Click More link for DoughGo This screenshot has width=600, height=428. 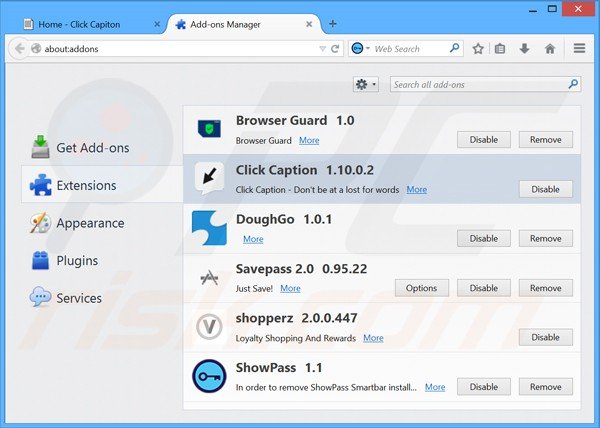point(253,239)
